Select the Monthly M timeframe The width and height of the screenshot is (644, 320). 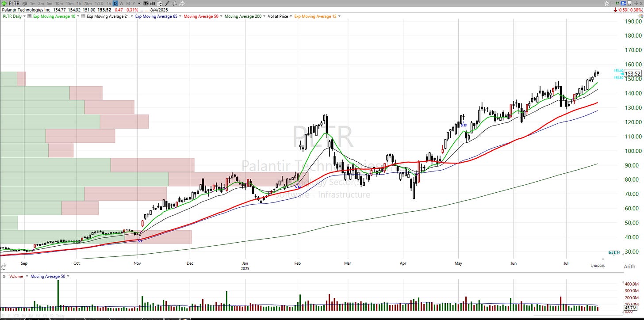pos(128,3)
